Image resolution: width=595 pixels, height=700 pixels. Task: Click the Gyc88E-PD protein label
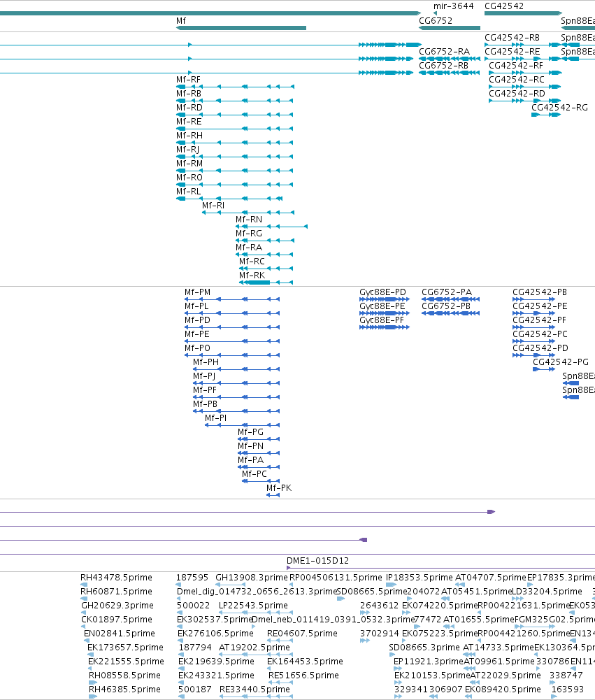[x=382, y=292]
